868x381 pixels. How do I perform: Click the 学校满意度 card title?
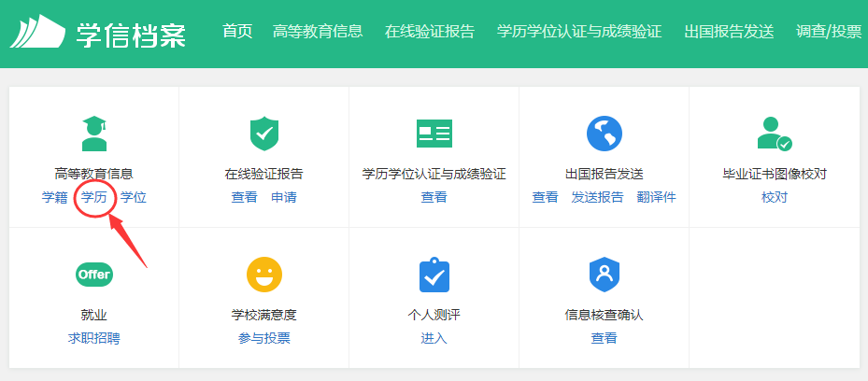point(264,316)
